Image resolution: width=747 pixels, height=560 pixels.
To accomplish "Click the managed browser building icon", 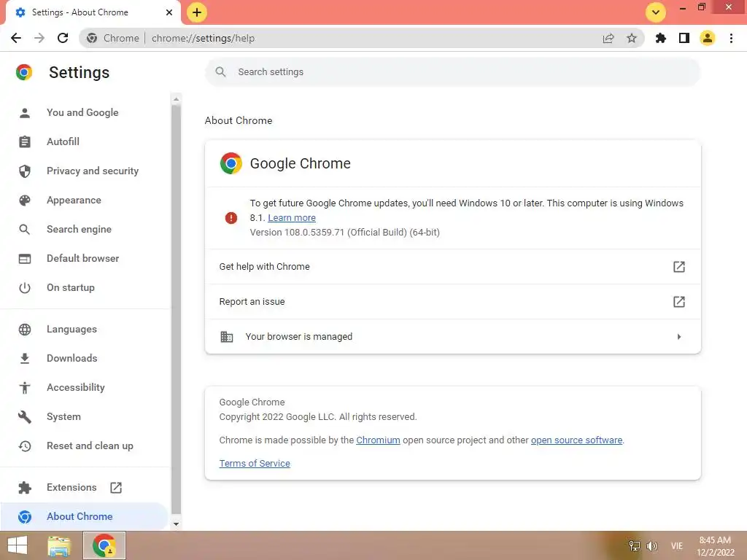I will point(227,337).
